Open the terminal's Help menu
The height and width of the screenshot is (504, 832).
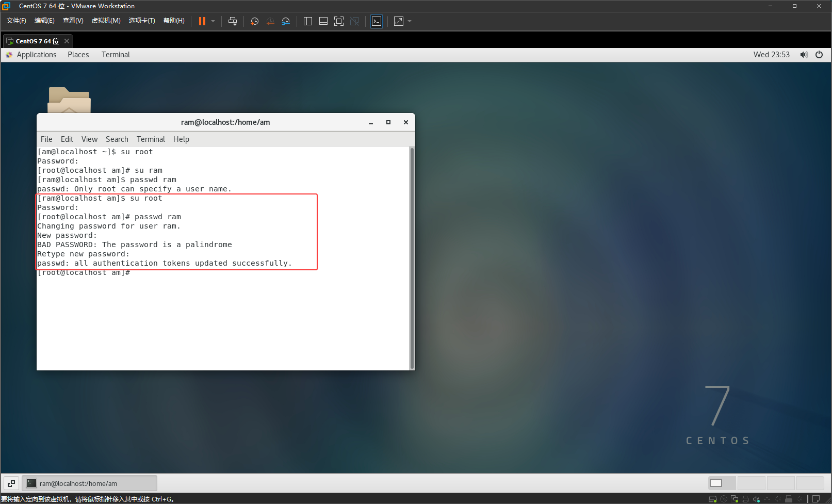click(181, 139)
